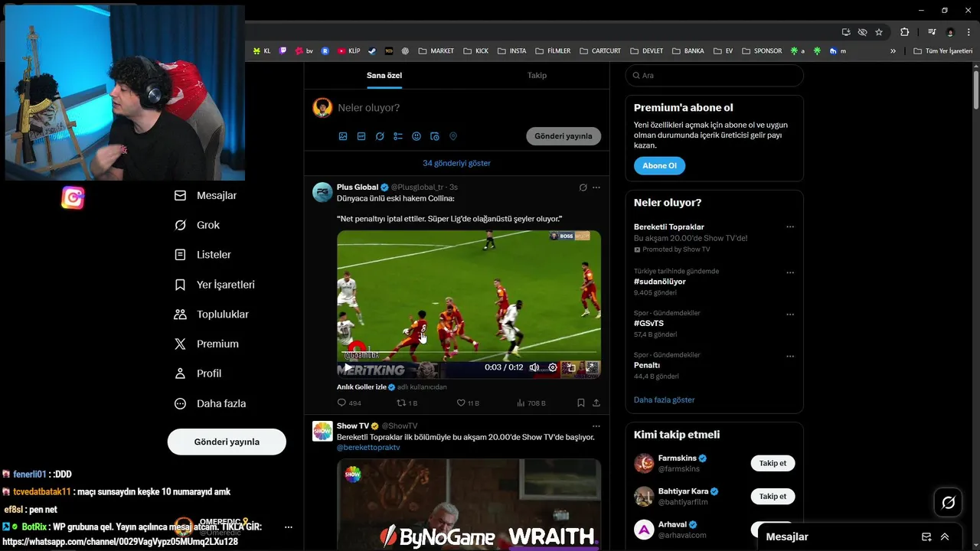The image size is (980, 551).
Task: Go to Listeler in sidebar
Action: (x=203, y=255)
